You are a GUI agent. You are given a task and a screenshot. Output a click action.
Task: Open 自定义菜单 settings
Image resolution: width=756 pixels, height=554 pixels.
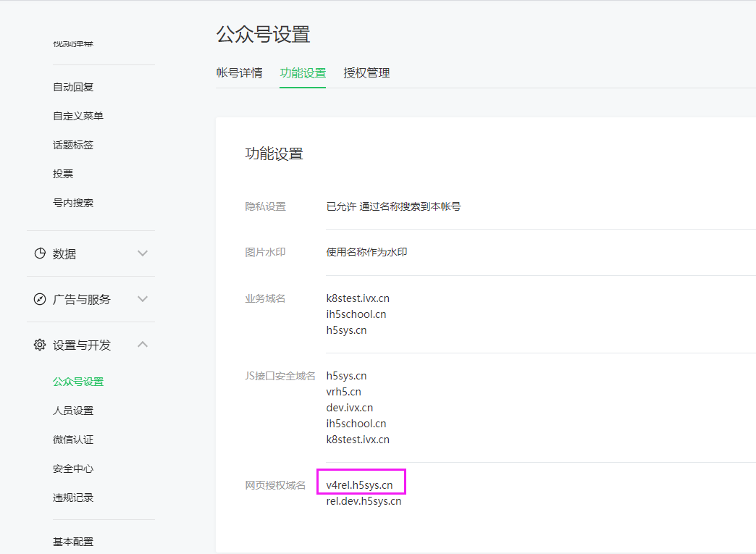point(78,116)
